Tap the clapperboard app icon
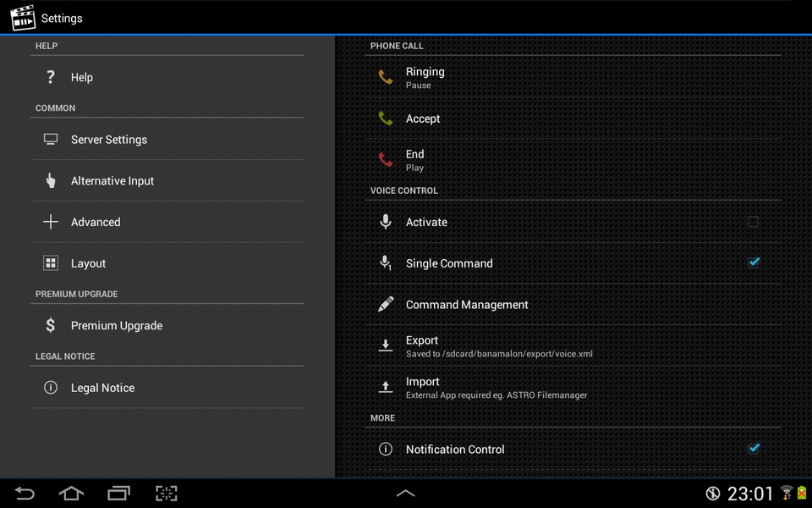Screen dimensions: 812x508 click(23, 18)
